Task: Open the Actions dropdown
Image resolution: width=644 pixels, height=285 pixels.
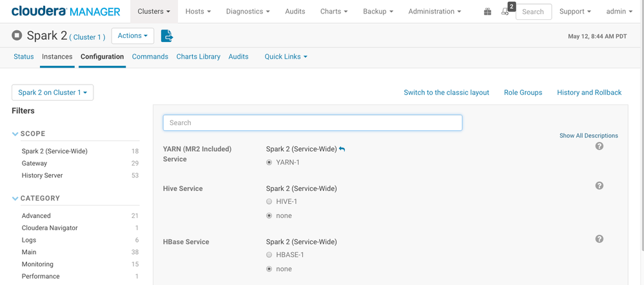Action: coord(133,36)
